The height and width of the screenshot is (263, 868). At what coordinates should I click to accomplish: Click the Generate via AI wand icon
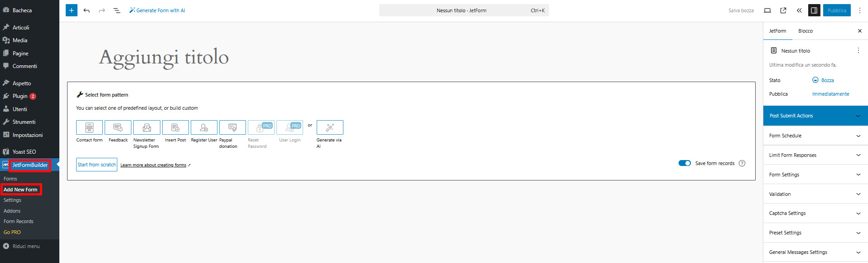click(x=330, y=127)
